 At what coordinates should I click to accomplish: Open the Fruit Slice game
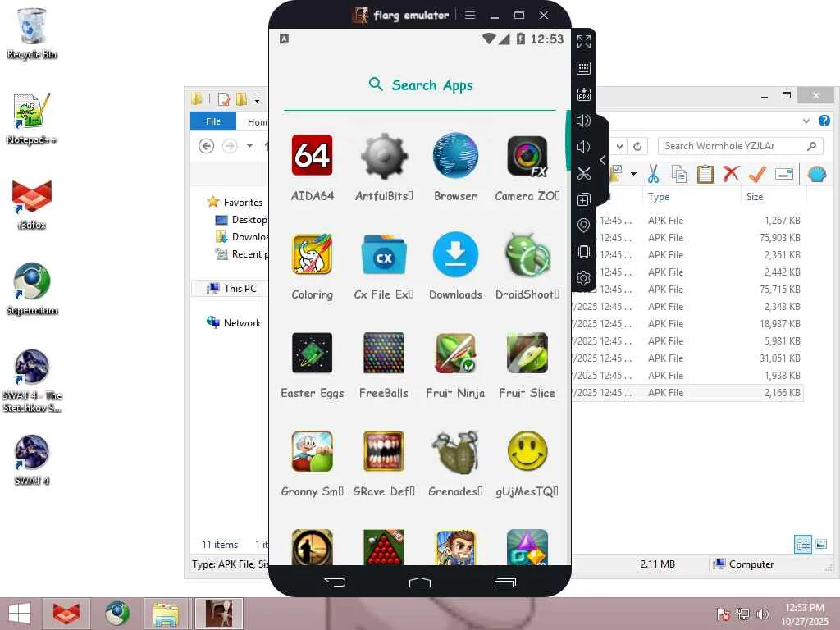pos(527,353)
